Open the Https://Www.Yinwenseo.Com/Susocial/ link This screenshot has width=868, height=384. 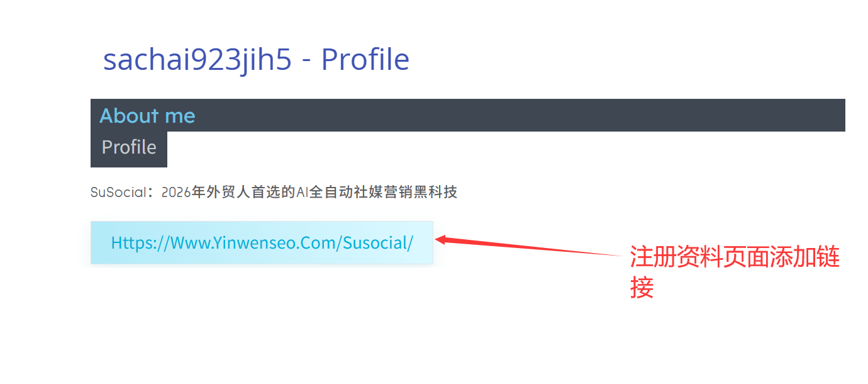coord(262,242)
